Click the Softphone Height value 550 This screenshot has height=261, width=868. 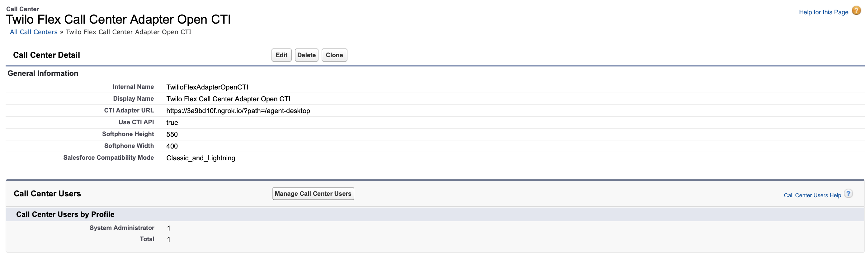tap(172, 134)
